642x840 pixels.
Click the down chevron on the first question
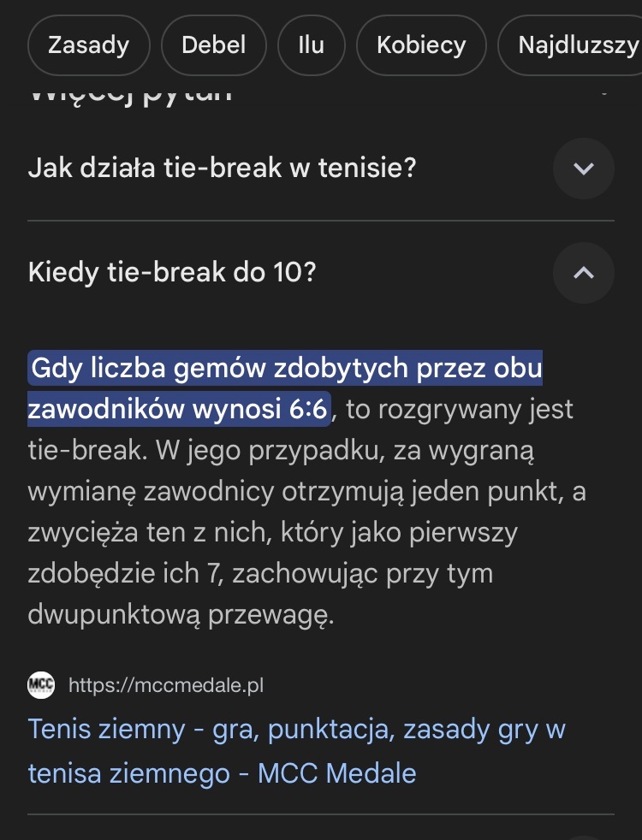click(x=584, y=169)
